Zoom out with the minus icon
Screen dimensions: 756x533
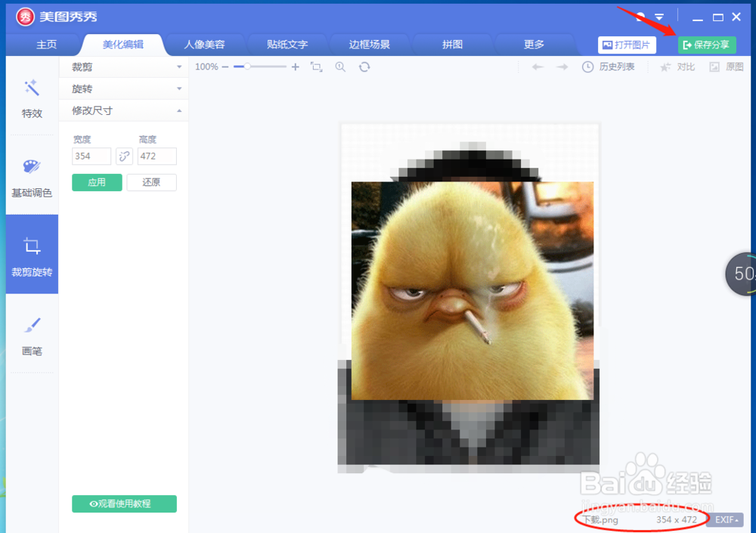(x=225, y=67)
